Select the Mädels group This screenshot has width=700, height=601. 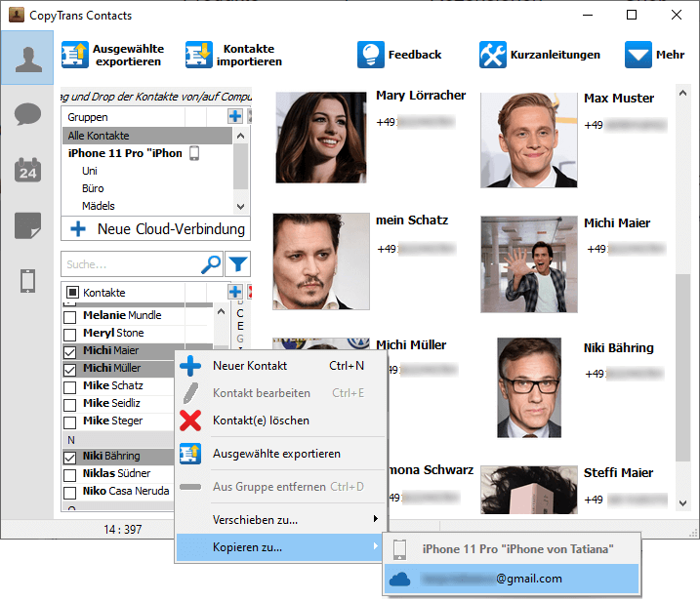[99, 206]
